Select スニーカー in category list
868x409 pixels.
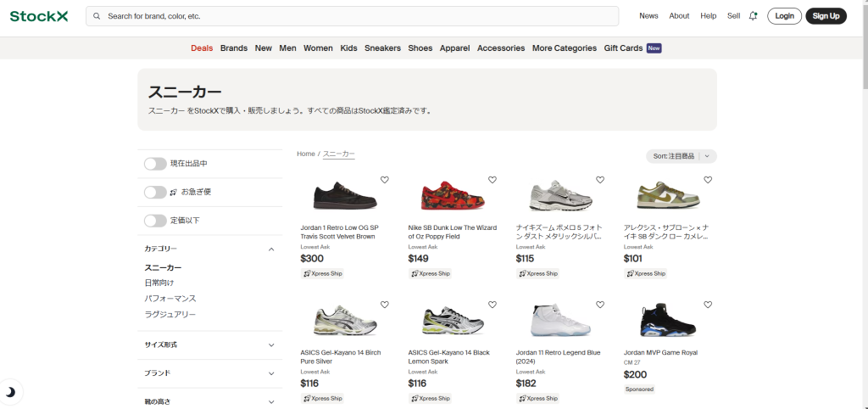[x=163, y=267]
